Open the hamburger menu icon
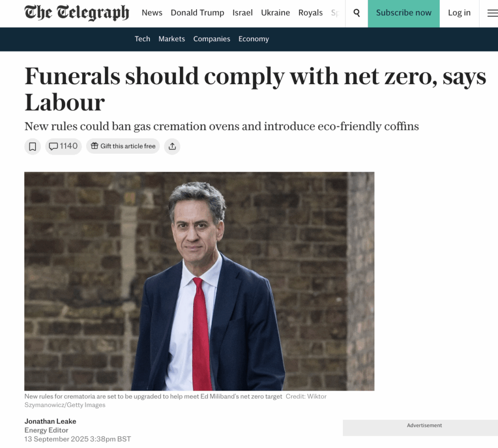 [493, 13]
